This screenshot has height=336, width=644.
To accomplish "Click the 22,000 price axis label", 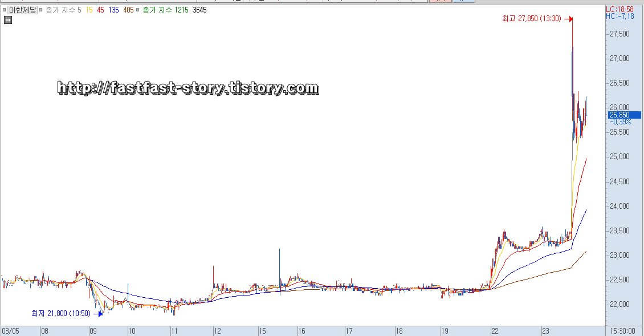I will click(x=619, y=304).
